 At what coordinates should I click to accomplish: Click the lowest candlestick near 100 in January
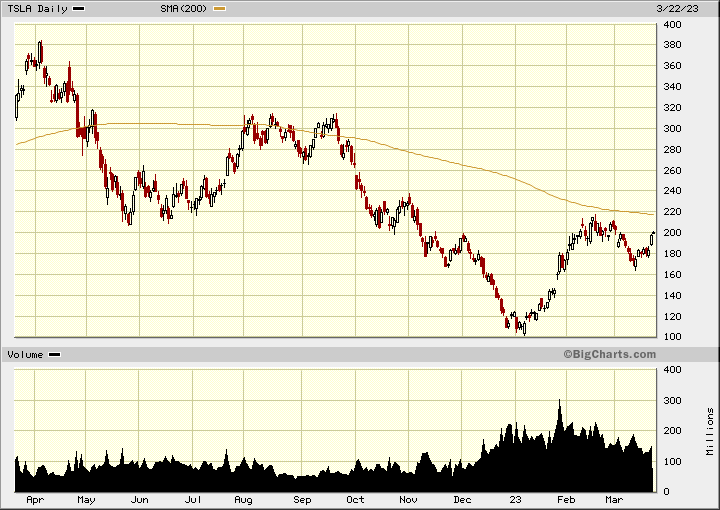pos(524,328)
